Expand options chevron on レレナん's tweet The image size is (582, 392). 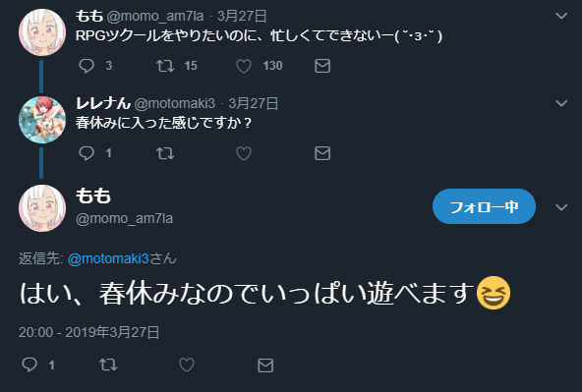tap(561, 103)
